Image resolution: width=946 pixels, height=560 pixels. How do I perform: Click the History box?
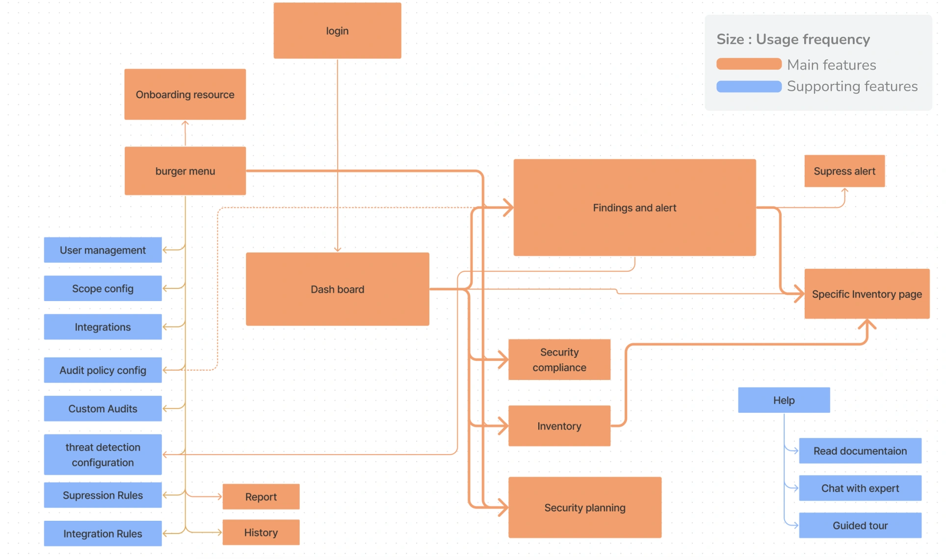[x=261, y=532]
